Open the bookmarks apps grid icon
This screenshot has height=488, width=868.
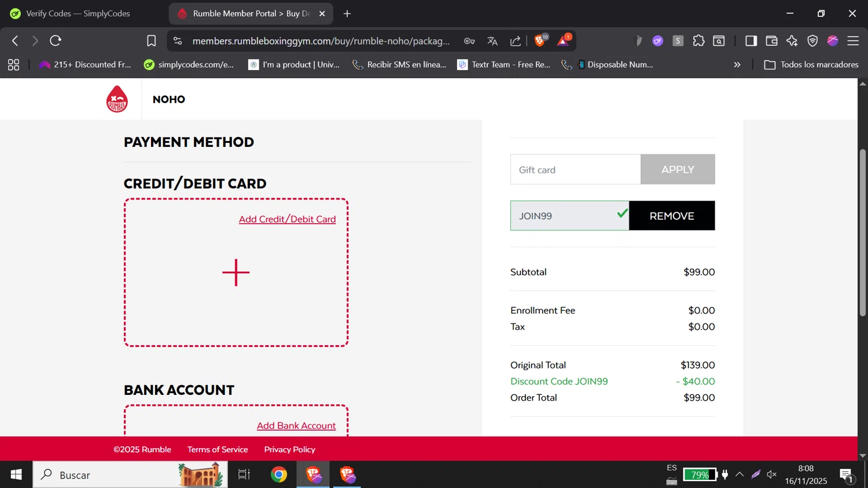coord(13,65)
